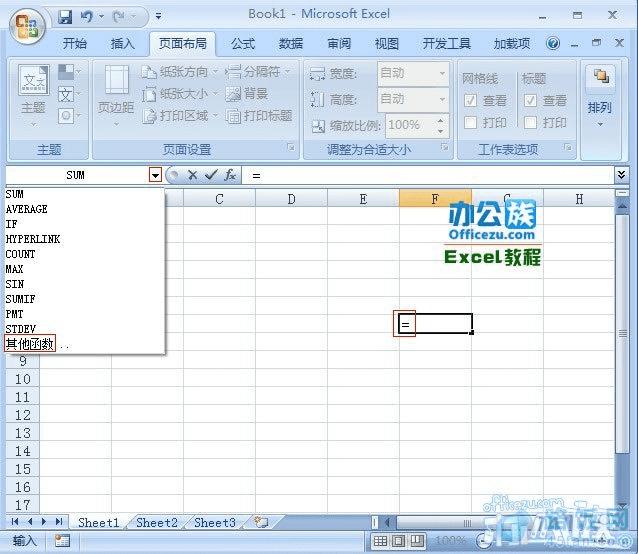Open the Excel Help question mark
This screenshot has width=638, height=554.
coord(553,43)
